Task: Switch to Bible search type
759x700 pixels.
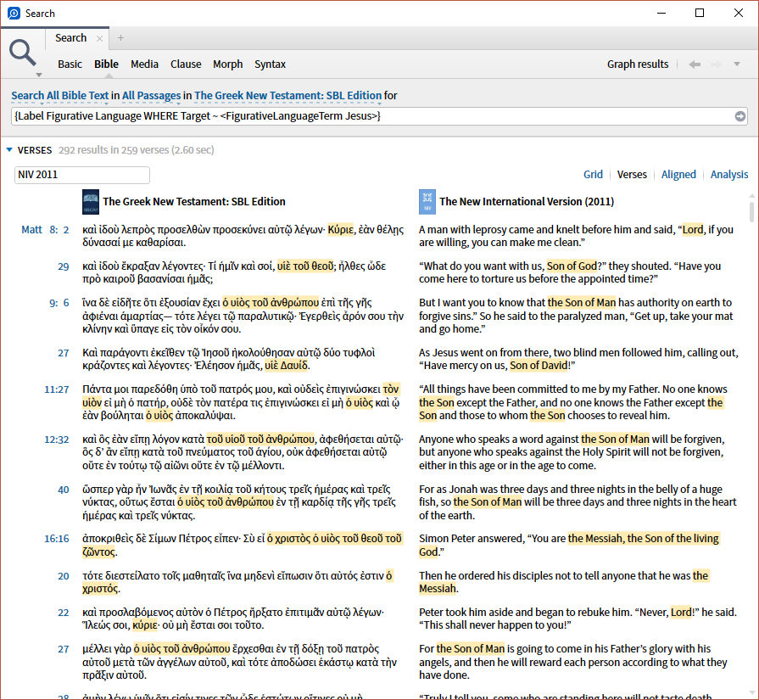Action: (106, 64)
